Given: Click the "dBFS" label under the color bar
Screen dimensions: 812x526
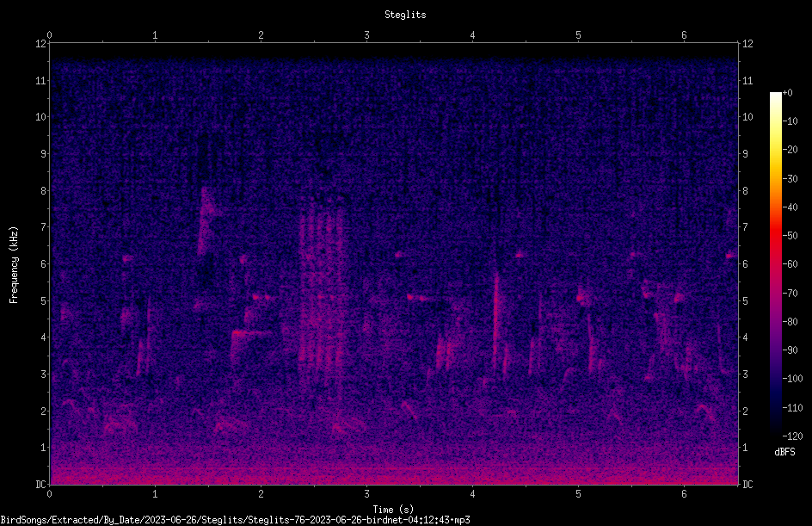Looking at the screenshot, I should pos(784,452).
